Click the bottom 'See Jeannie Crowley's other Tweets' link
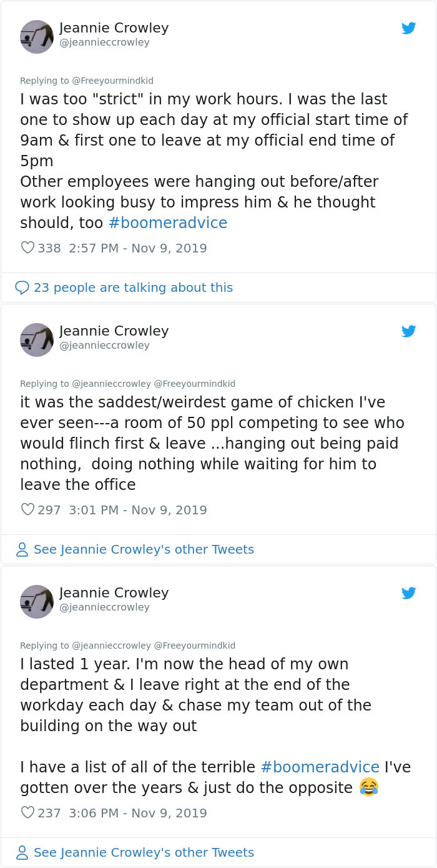This screenshot has width=437, height=868. [143, 852]
